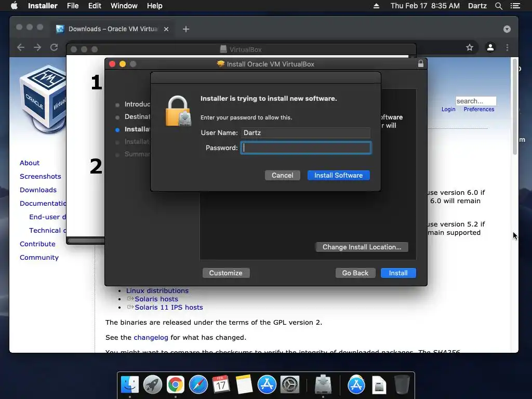Open the Help menu
Screen dimensions: 532x399
click(154, 6)
